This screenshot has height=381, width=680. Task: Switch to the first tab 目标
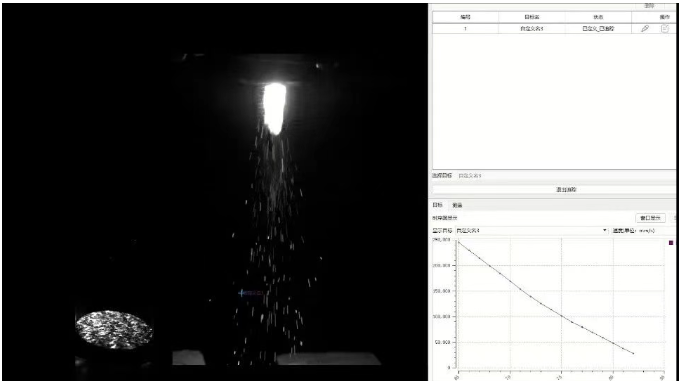438,205
